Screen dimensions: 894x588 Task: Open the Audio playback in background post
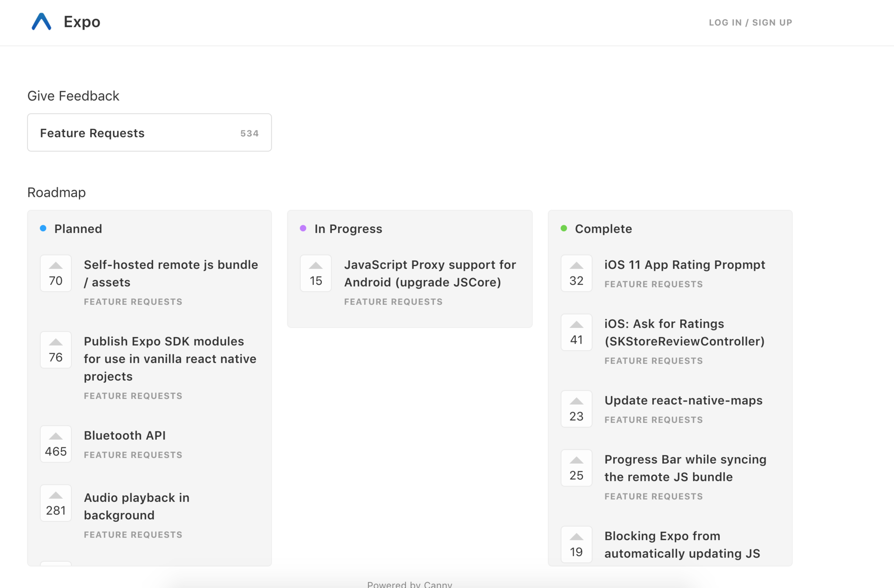point(136,506)
